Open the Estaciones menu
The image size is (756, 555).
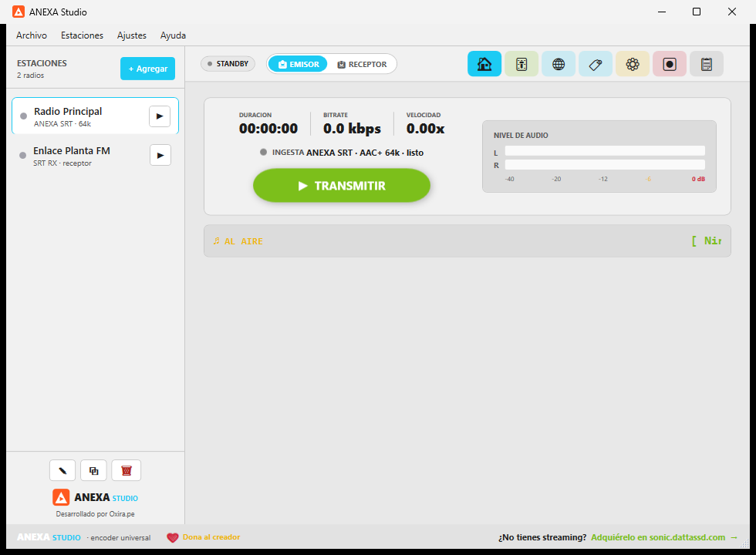pos(82,35)
